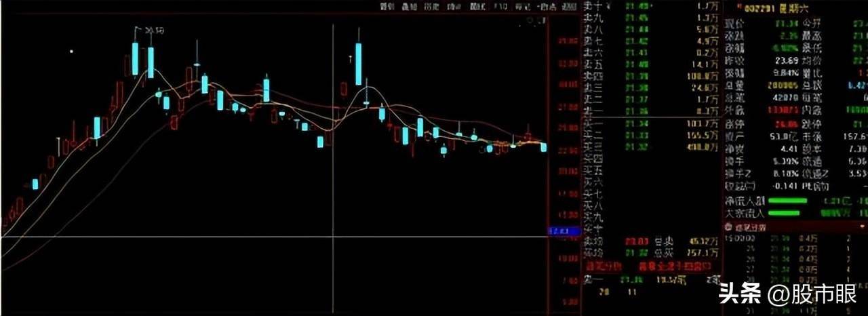
Task: Click the 净流入额 green bar indicator
Action: [x=788, y=201]
